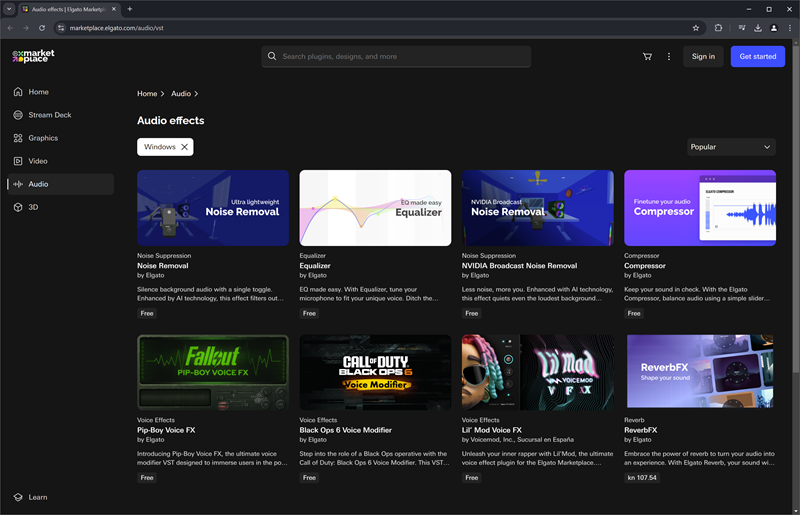Remove the Windows filter chip

(184, 147)
